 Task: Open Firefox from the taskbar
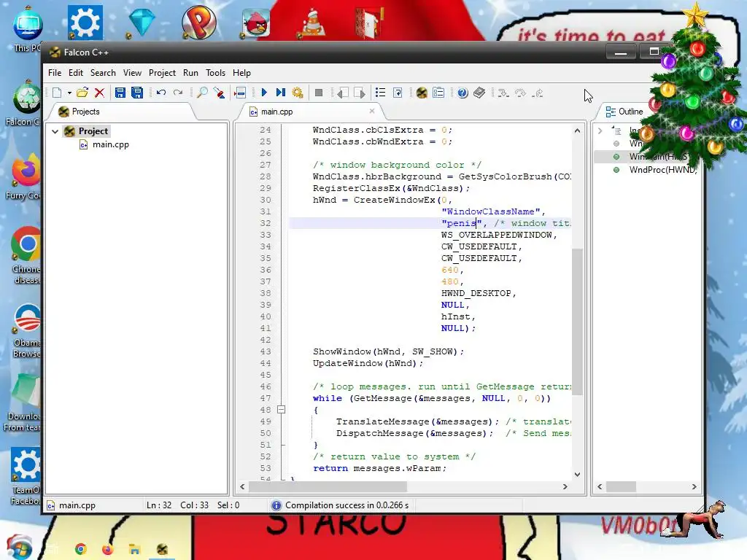pos(107,549)
